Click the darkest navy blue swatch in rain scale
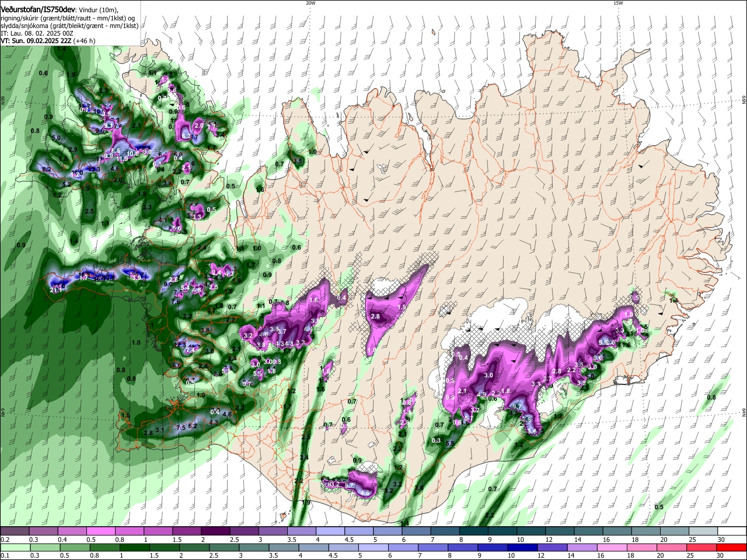 (x=522, y=548)
